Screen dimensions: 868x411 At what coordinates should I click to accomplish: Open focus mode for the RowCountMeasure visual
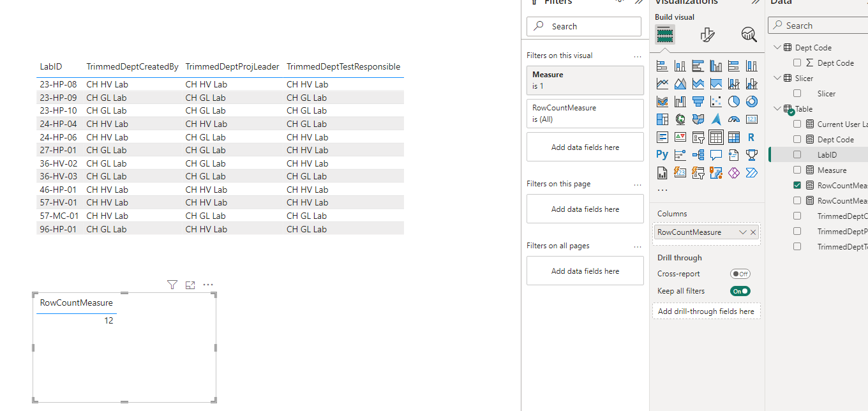(190, 285)
